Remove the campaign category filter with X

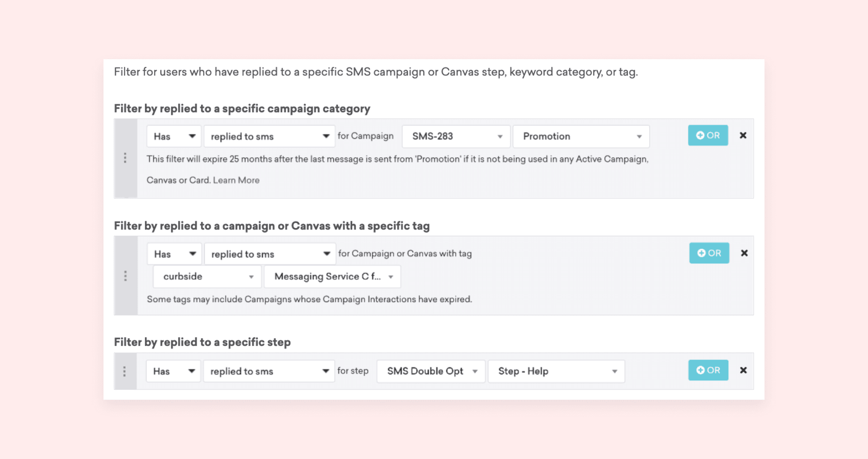click(x=743, y=136)
